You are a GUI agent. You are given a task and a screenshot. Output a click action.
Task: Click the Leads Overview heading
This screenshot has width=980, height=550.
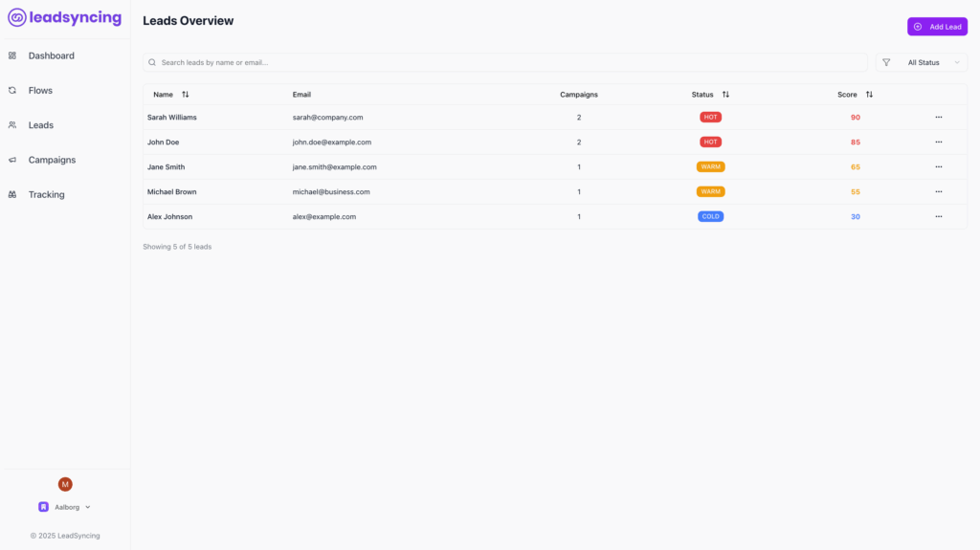(x=189, y=21)
